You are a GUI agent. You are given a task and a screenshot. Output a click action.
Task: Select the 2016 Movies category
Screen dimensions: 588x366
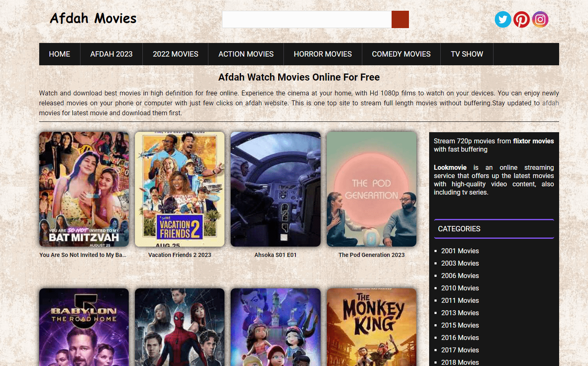pos(460,337)
